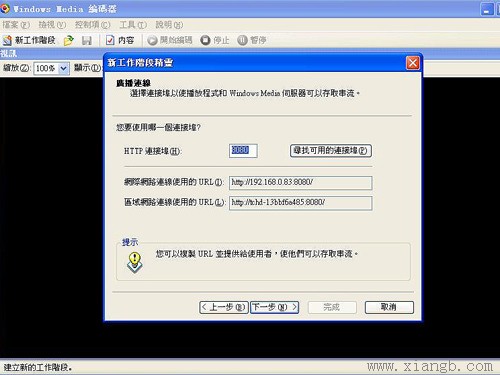Click the hint lightbulb icon in 提示 box
Image resolution: width=500 pixels, height=375 pixels.
pos(135,263)
